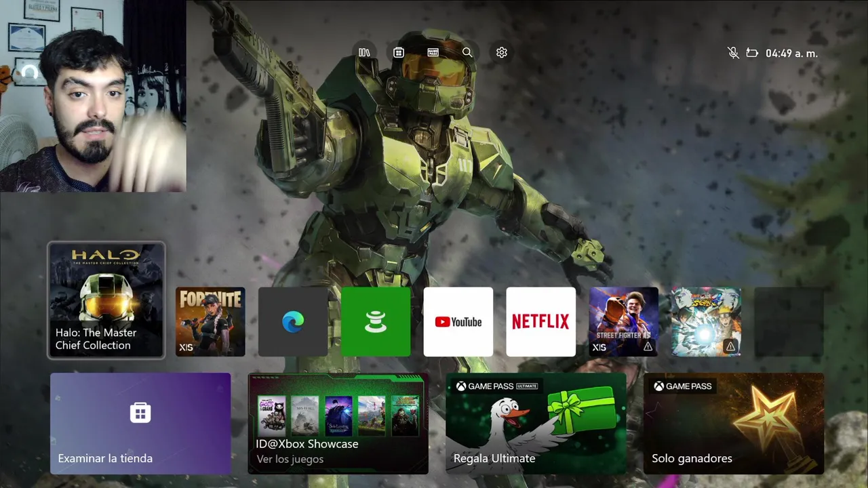Click the X|S badge on Street Fighter tile
The height and width of the screenshot is (488, 868).
(599, 347)
